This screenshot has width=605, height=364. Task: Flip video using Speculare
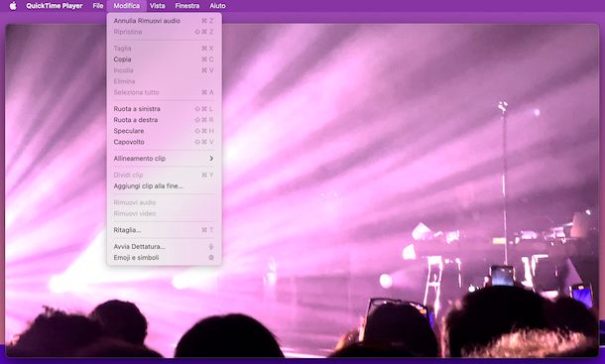[164, 131]
